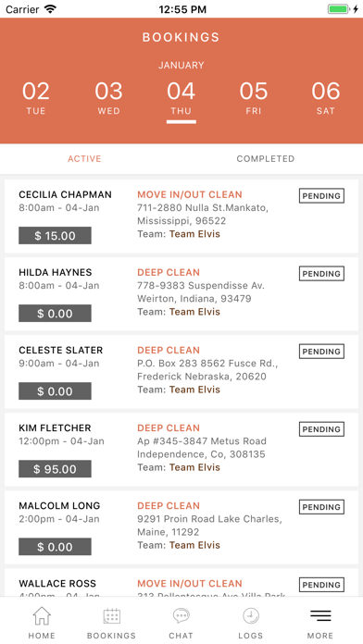Tap Team Elvis link on Celeste Slater booking

point(194,390)
